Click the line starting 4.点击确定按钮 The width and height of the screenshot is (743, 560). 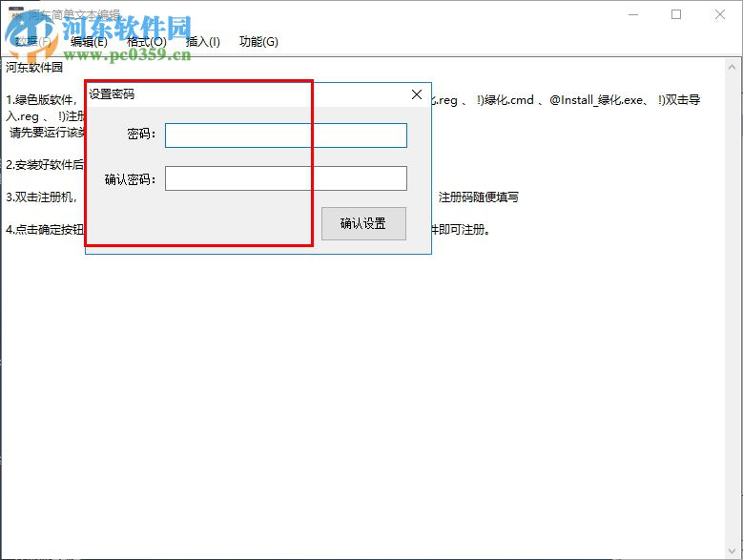(x=45, y=230)
